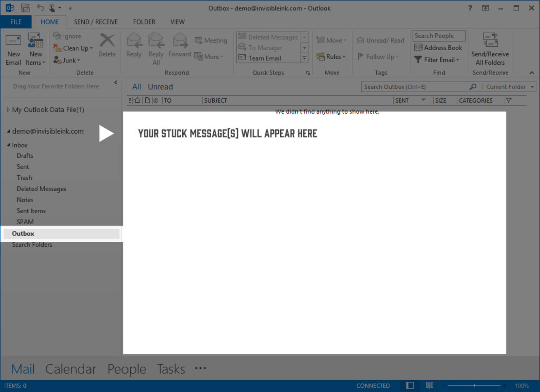Screen dimensions: 540x392
Task: Switch to the FOLDER tab
Action: pos(144,22)
